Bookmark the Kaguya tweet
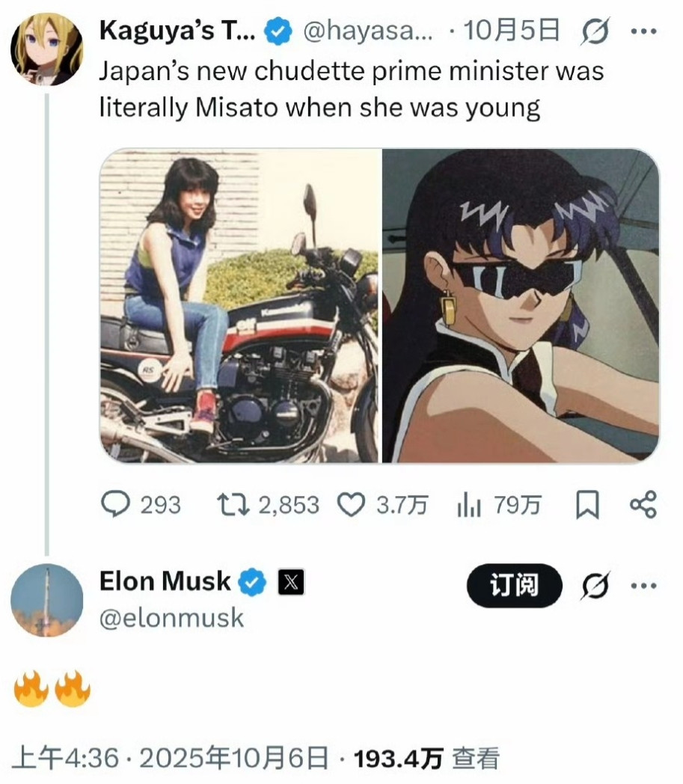Image resolution: width=683 pixels, height=784 pixels. tap(587, 506)
